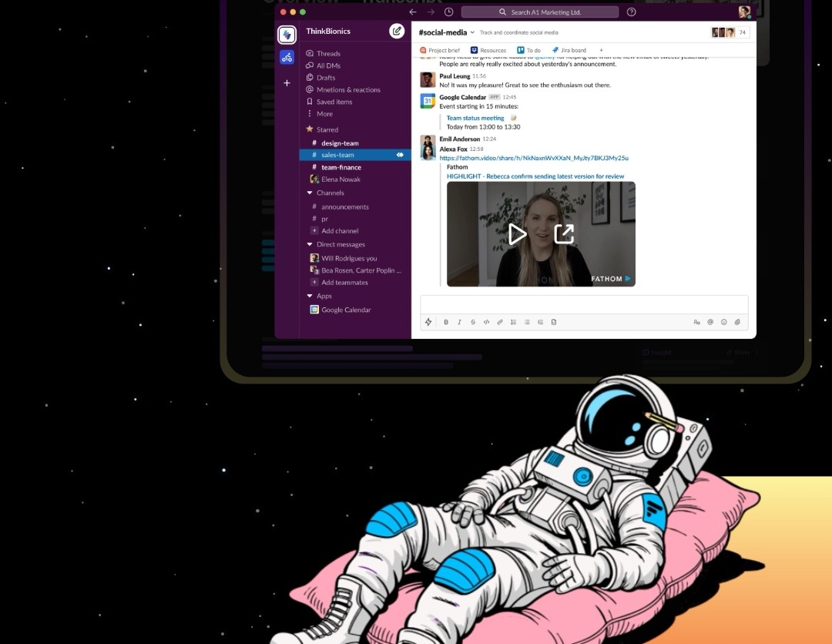
Task: Toggle the Aa formatting display button
Action: point(696,322)
